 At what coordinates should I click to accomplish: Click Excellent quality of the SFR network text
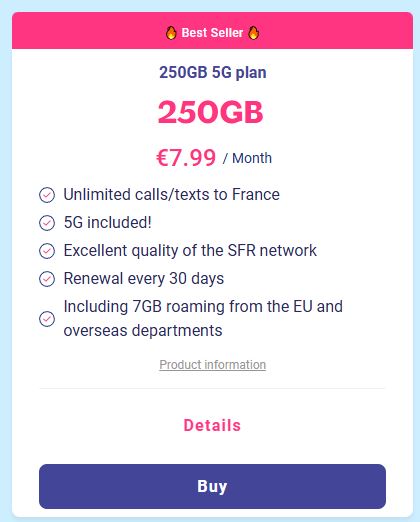[x=190, y=251]
